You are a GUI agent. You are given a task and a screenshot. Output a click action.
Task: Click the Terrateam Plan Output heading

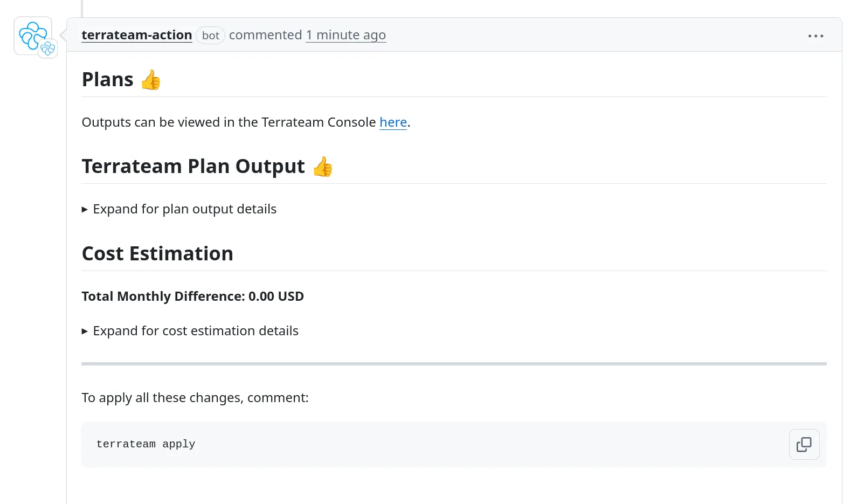pyautogui.click(x=193, y=167)
